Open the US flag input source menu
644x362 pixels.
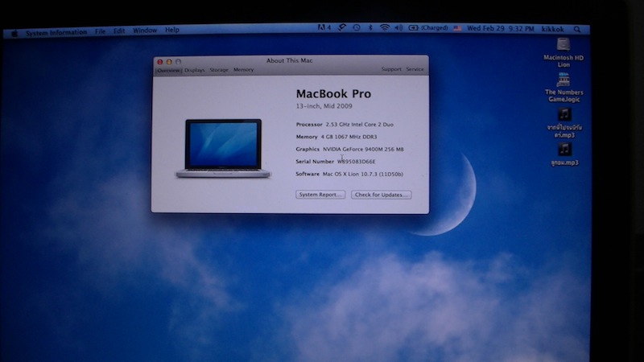coord(457,28)
